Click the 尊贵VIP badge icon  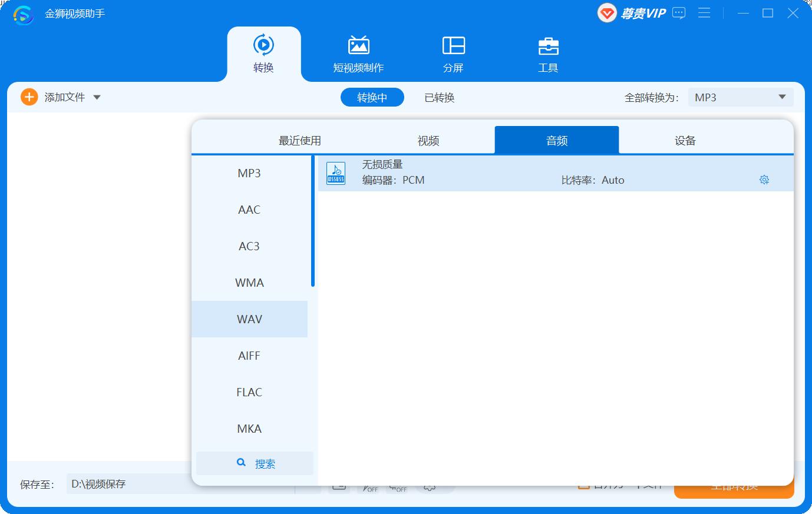(x=607, y=13)
